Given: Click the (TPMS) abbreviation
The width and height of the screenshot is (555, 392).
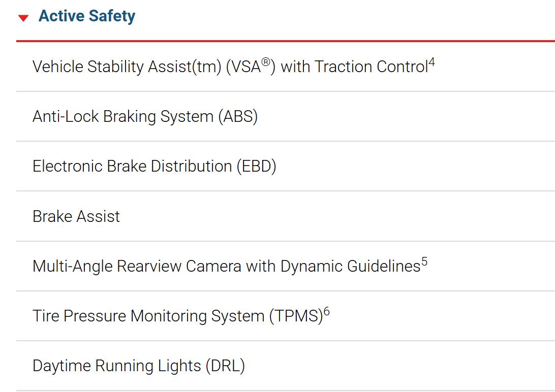Looking at the screenshot, I should (296, 316).
